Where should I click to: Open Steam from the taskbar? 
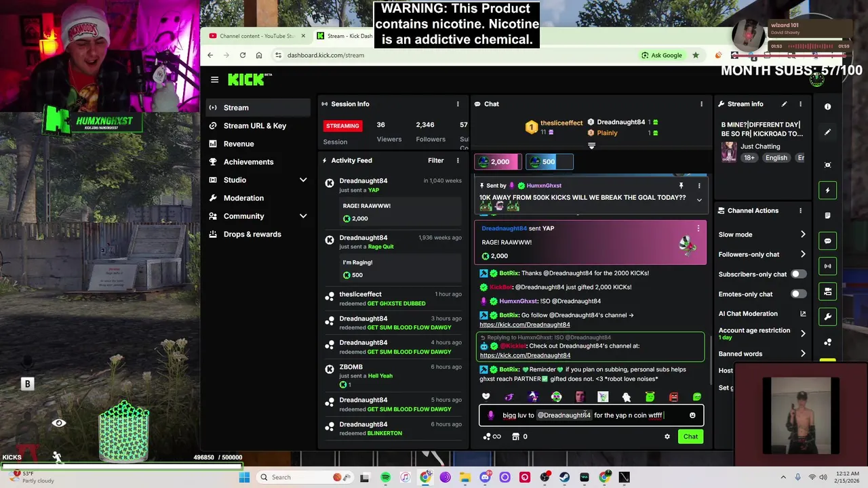click(564, 477)
